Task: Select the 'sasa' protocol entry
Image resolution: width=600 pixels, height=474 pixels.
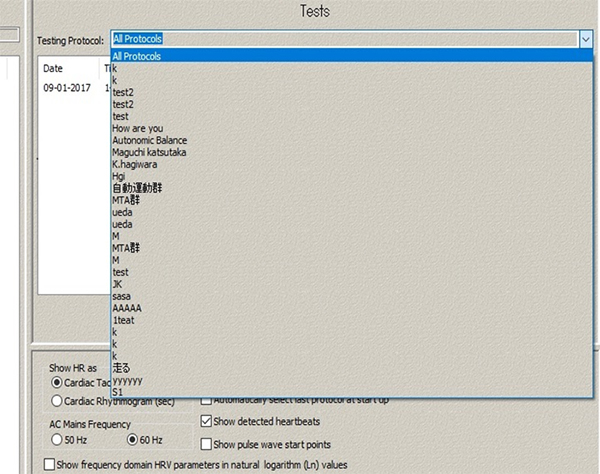Action: [121, 296]
